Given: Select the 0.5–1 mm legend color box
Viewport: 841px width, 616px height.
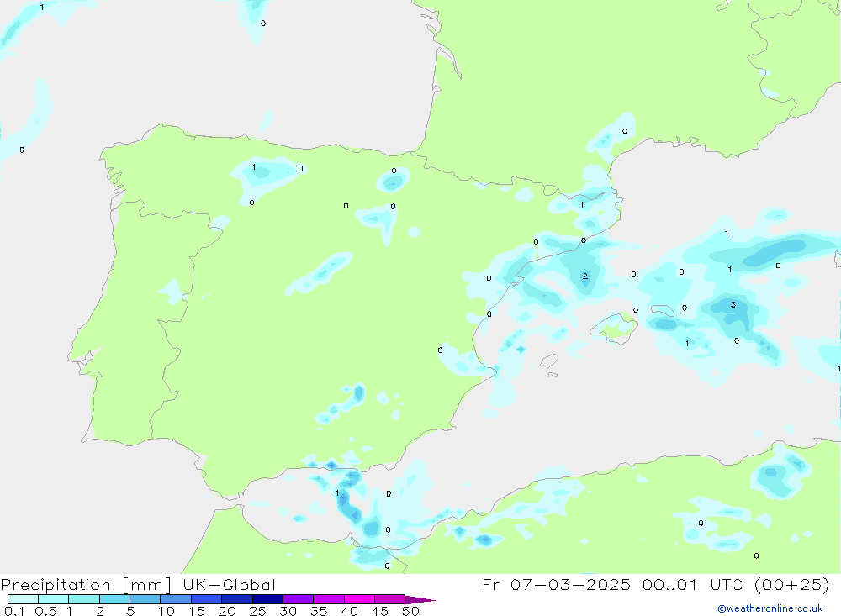Looking at the screenshot, I should point(54,599).
